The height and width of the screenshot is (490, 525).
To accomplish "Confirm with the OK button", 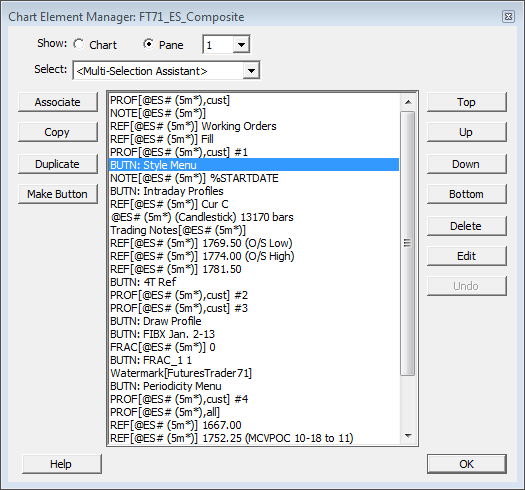I will point(466,464).
